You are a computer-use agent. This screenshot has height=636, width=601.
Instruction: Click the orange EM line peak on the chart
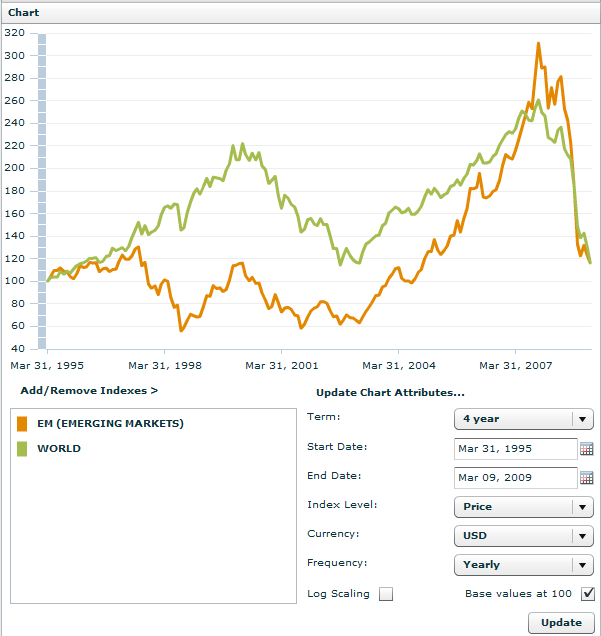pyautogui.click(x=538, y=44)
